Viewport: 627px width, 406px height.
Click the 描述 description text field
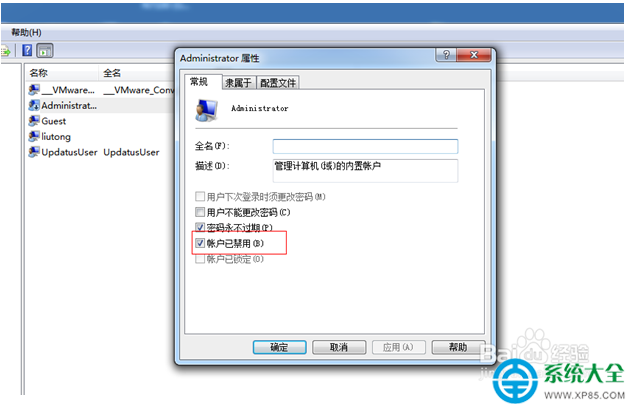pyautogui.click(x=365, y=171)
